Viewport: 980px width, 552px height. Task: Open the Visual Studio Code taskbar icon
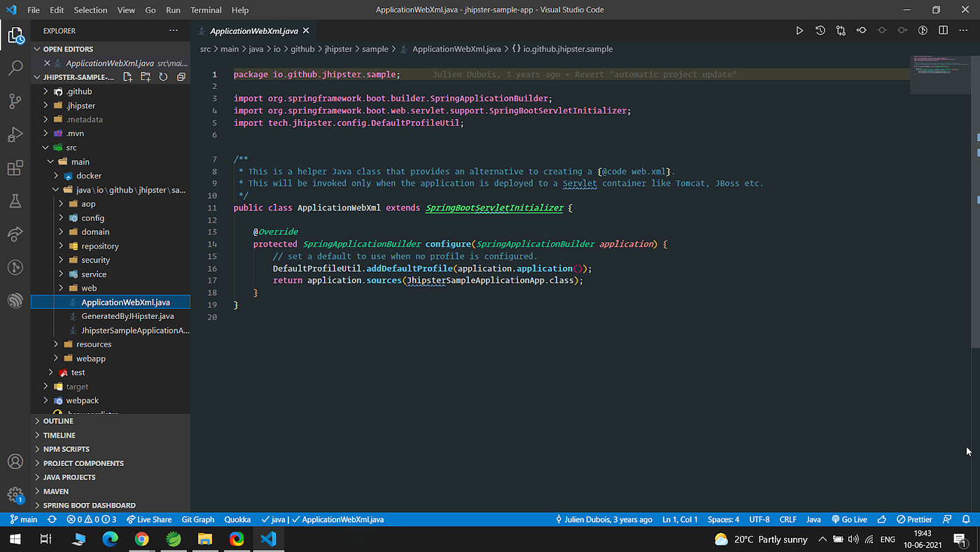click(268, 539)
